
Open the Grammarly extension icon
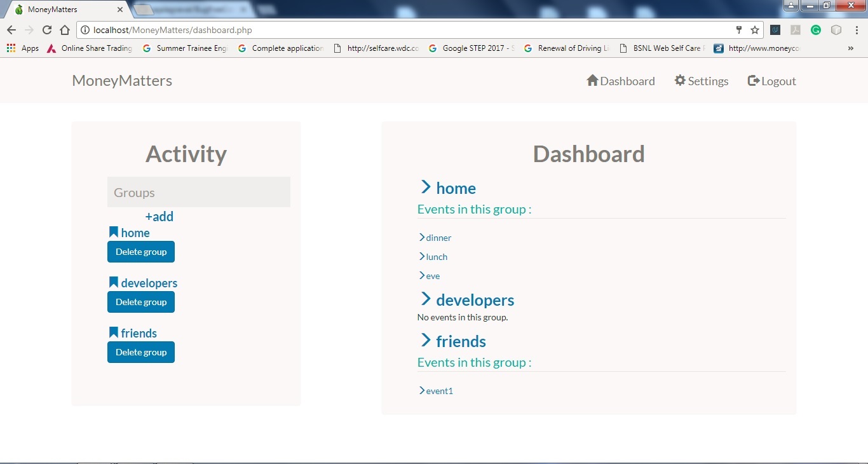tap(816, 30)
